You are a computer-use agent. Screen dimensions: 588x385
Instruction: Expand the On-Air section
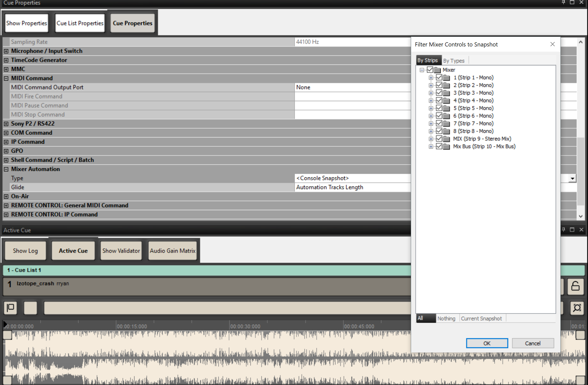click(6, 196)
